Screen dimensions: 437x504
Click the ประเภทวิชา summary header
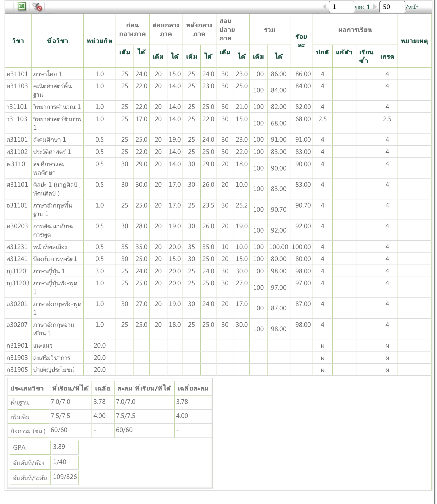point(27,388)
